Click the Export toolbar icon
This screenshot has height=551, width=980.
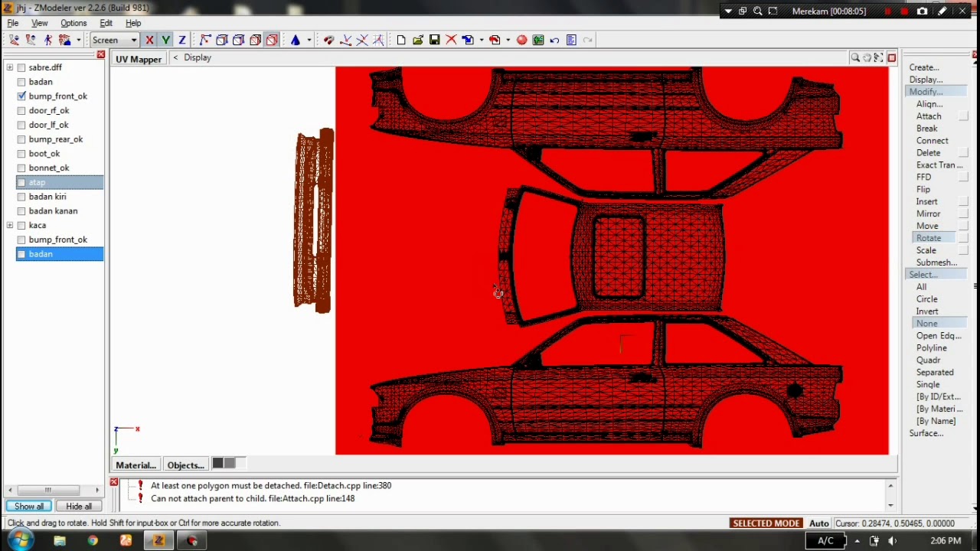(x=495, y=40)
